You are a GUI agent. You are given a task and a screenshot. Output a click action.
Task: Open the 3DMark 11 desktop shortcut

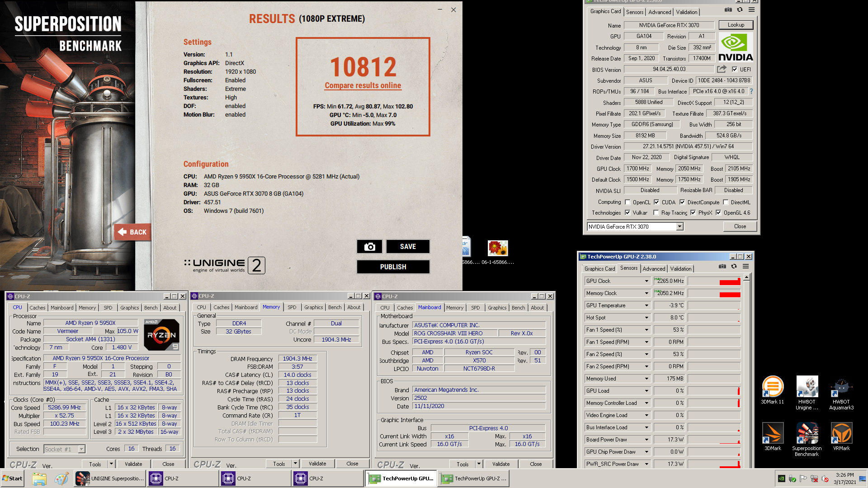pos(773,390)
